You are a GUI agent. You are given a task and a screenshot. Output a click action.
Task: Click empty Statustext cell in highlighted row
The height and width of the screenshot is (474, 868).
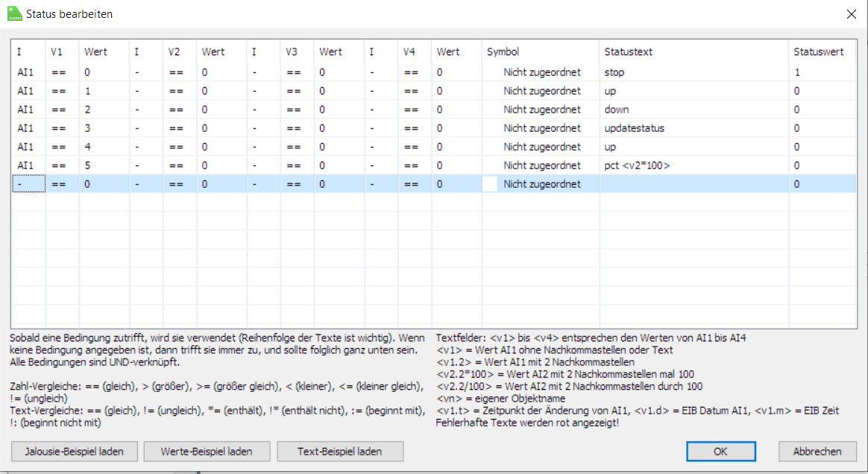(x=694, y=184)
